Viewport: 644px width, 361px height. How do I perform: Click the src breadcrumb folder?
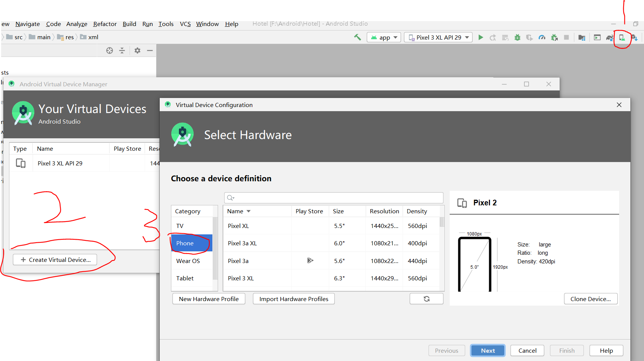pos(15,37)
